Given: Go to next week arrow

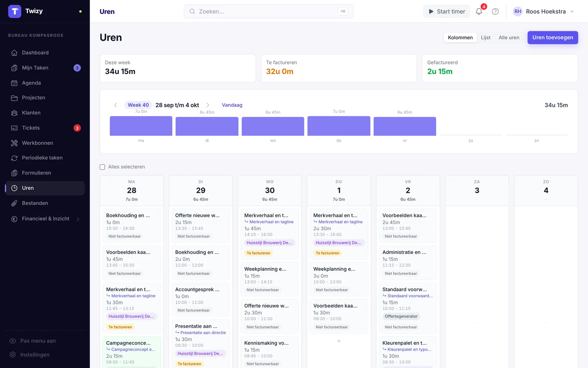Looking at the screenshot, I should point(208,105).
